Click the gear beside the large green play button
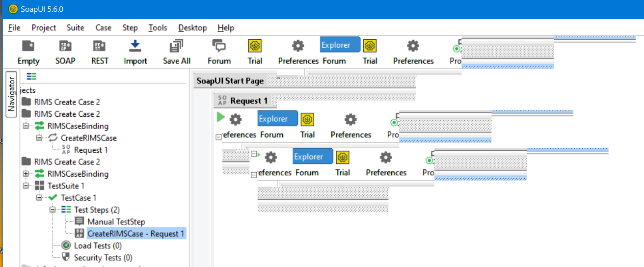 (236, 119)
